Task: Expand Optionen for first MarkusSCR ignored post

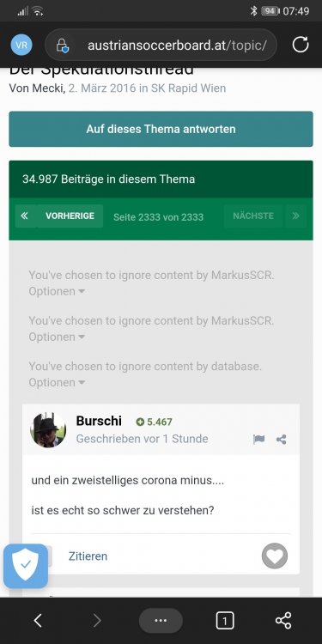Action: pyautogui.click(x=57, y=291)
